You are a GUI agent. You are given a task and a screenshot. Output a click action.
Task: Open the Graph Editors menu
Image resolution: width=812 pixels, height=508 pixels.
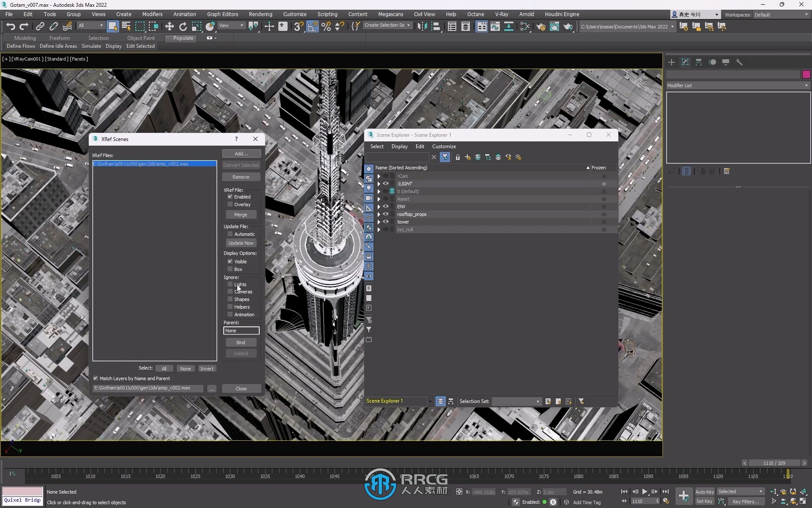[222, 14]
